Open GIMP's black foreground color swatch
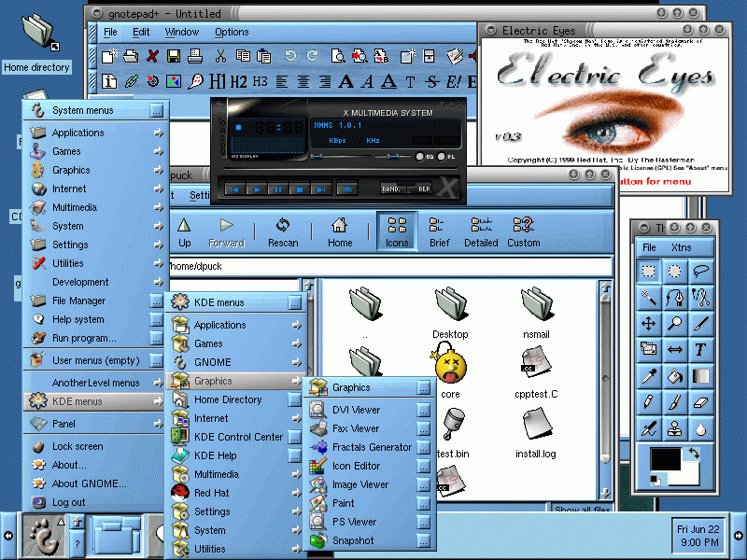This screenshot has height=560, width=747. point(666,459)
